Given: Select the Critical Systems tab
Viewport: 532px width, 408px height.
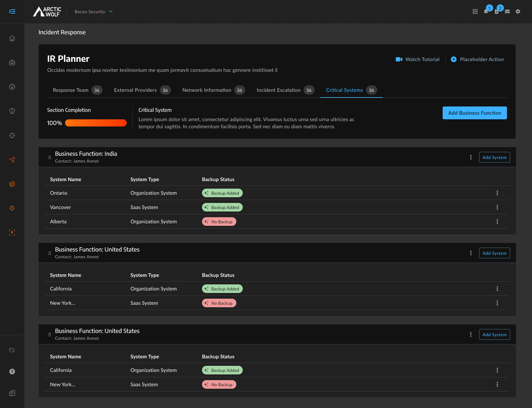Looking at the screenshot, I should tap(351, 90).
